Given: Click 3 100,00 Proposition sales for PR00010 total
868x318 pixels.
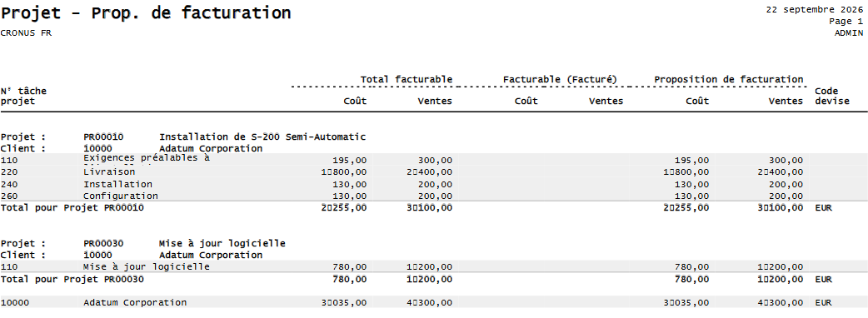Looking at the screenshot, I should tap(780, 208).
